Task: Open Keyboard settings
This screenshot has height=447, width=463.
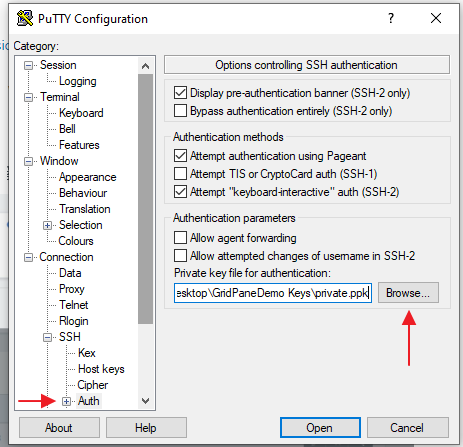Action: pyautogui.click(x=81, y=113)
